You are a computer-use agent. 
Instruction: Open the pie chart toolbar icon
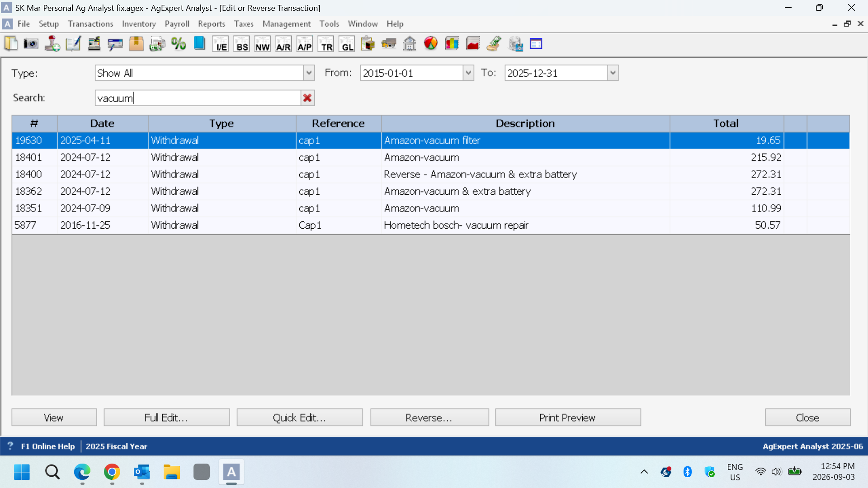tap(431, 44)
